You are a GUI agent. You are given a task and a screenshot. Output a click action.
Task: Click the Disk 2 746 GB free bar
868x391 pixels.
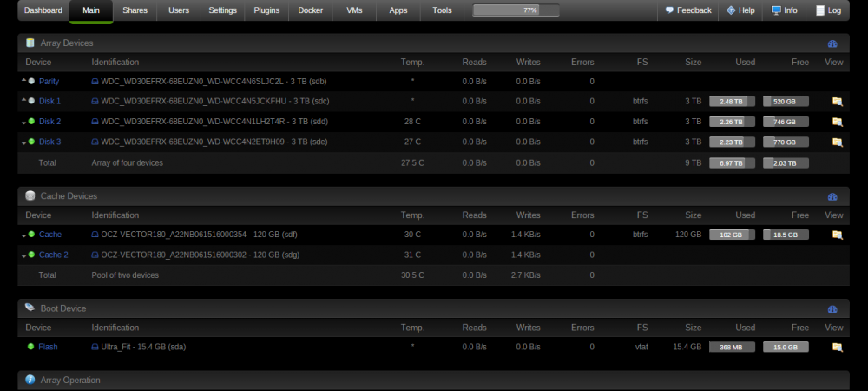coord(786,122)
